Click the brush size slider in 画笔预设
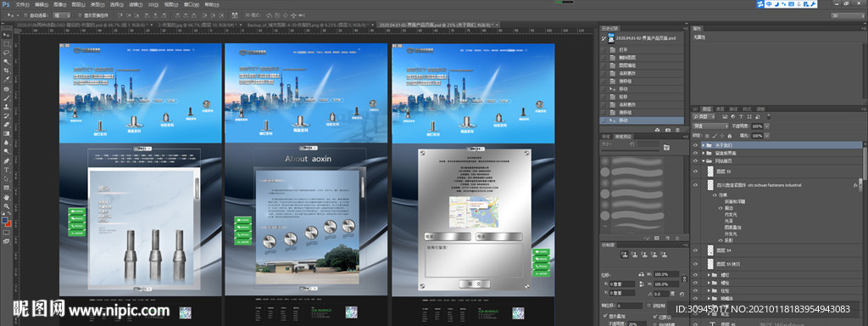 (630, 151)
